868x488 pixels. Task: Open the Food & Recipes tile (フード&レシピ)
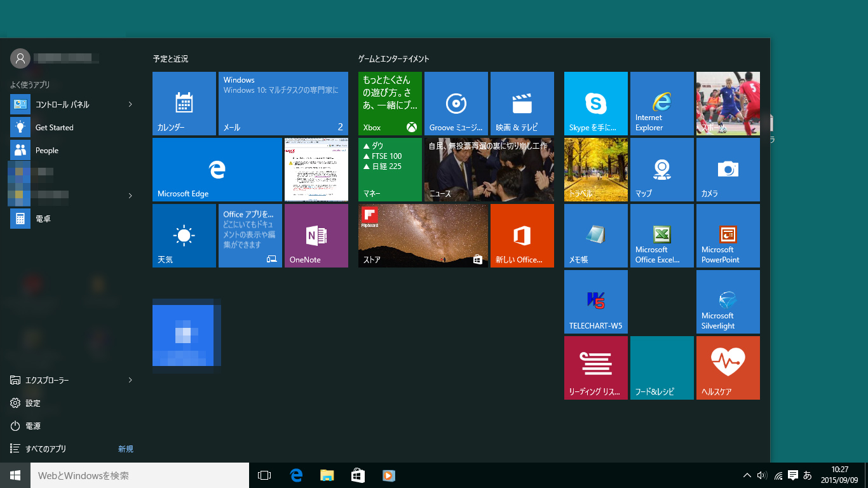pyautogui.click(x=662, y=368)
